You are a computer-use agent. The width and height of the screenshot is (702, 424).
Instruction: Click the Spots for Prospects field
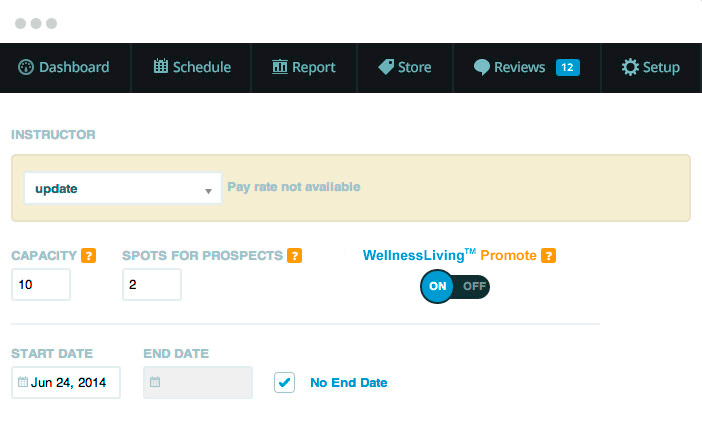[152, 284]
